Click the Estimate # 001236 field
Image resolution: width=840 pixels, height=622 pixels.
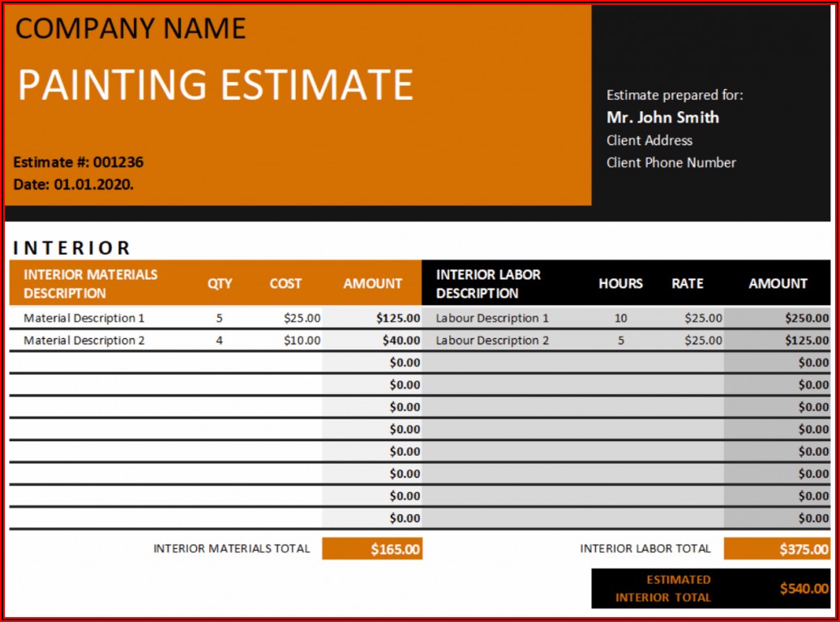click(79, 162)
